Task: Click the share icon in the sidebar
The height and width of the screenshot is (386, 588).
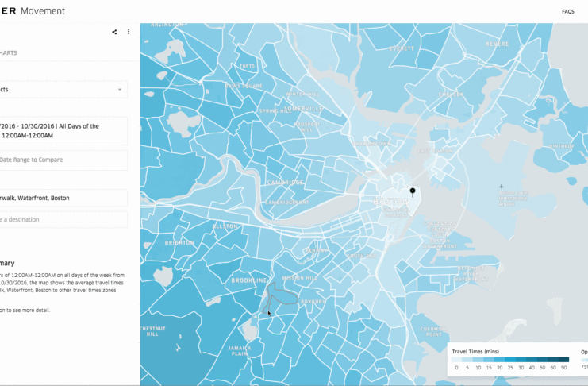Action: click(114, 32)
